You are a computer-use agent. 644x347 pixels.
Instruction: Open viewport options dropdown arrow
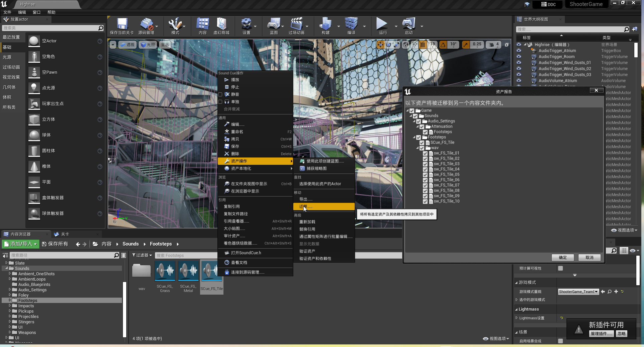(x=113, y=45)
